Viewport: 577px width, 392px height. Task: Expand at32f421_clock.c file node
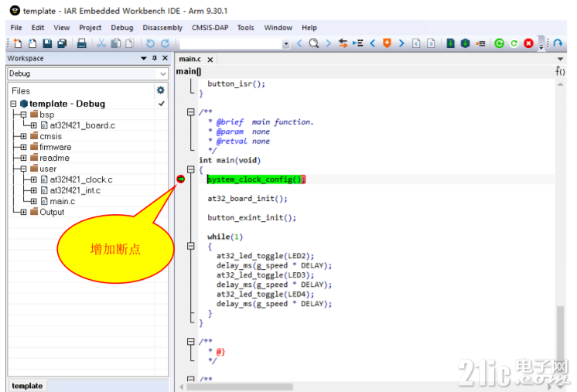[34, 180]
